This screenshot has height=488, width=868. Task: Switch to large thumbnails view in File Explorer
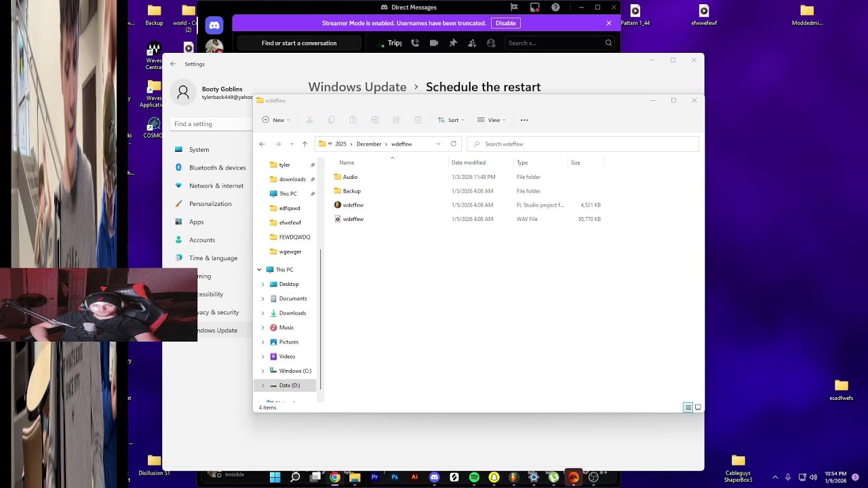pyautogui.click(x=698, y=407)
